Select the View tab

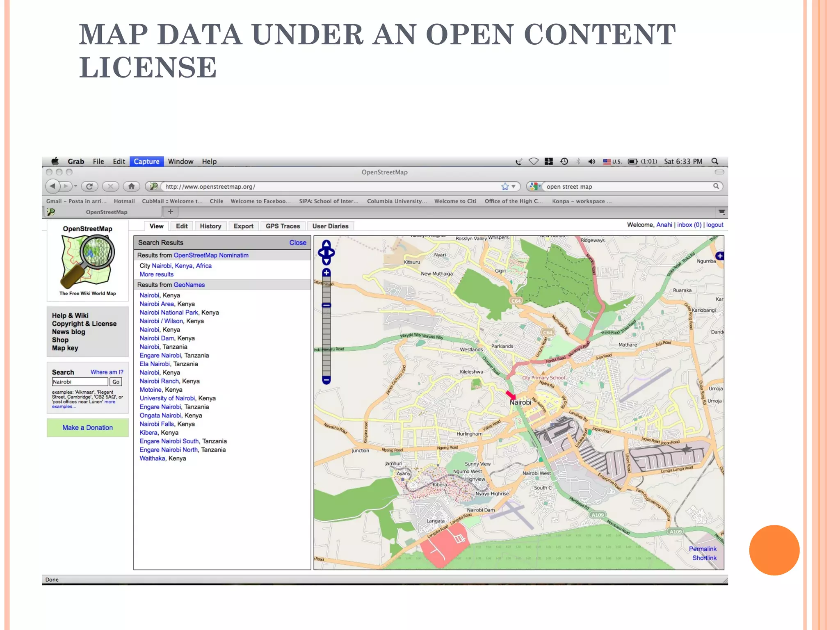[156, 226]
